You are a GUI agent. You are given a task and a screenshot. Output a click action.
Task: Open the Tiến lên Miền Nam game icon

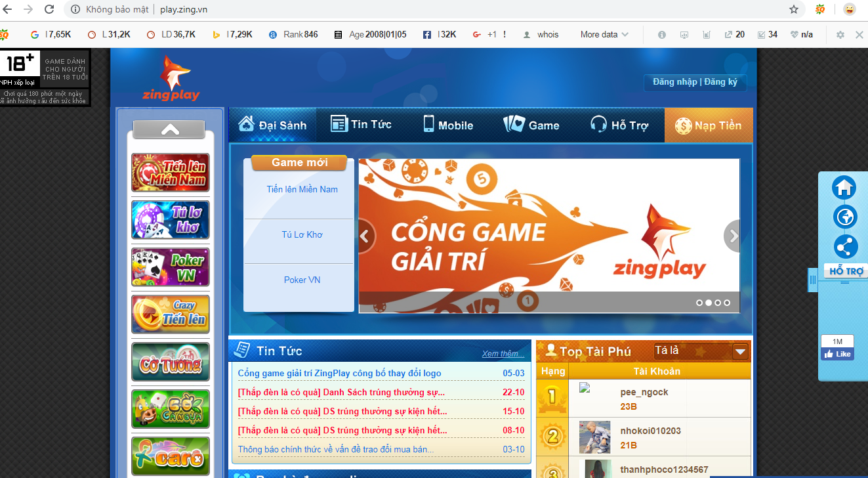pos(171,173)
